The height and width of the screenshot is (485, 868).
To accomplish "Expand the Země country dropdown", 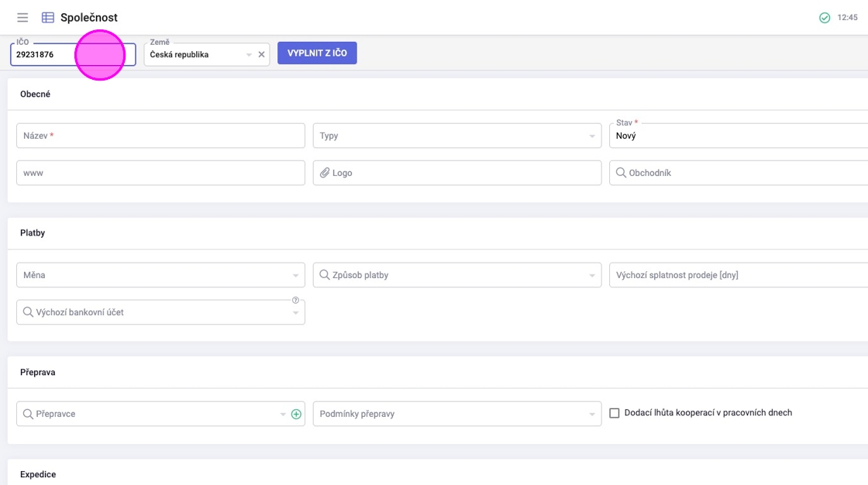I will (249, 55).
